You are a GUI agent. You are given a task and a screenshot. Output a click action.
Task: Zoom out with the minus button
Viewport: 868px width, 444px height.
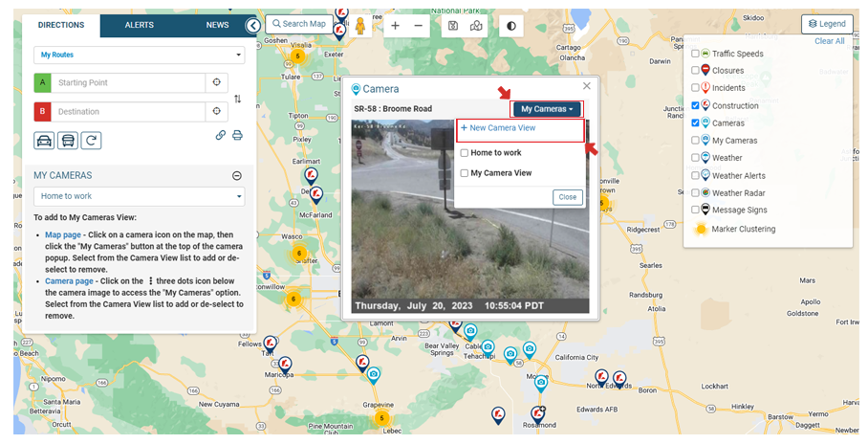(x=419, y=26)
